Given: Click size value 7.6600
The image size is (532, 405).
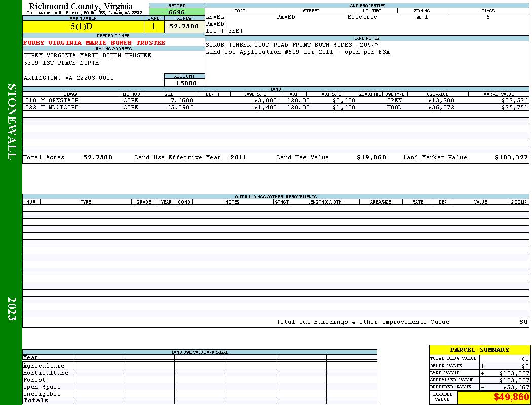Looking at the screenshot, I should (x=182, y=100).
